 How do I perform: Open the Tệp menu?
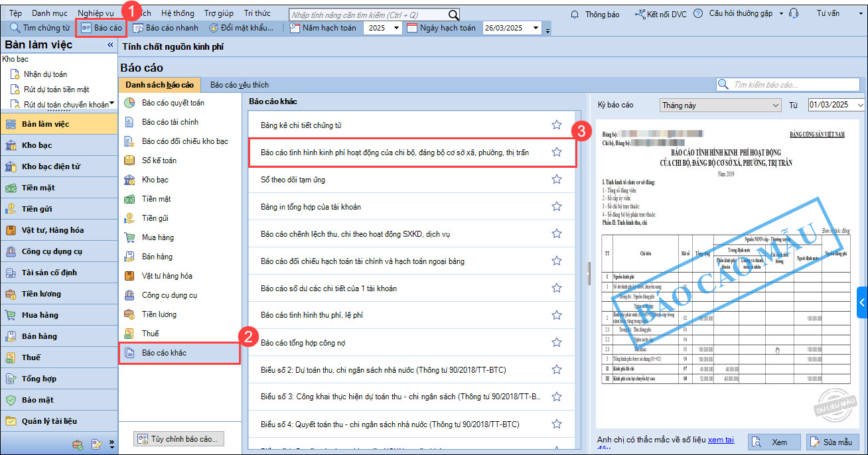coord(15,13)
